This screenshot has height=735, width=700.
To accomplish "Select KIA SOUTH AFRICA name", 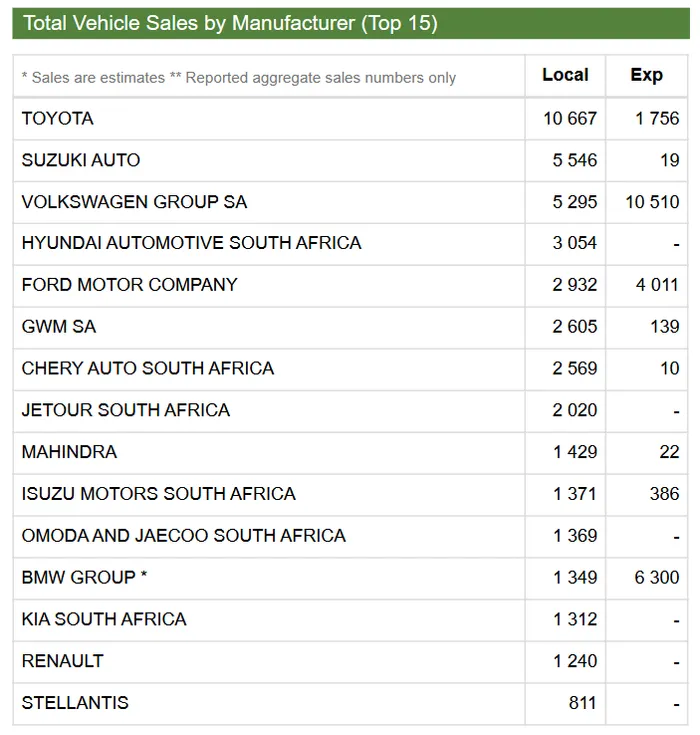I will [104, 619].
